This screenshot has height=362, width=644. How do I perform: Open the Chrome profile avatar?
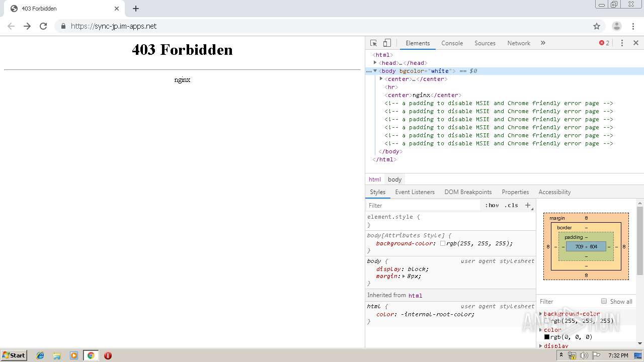pyautogui.click(x=616, y=26)
